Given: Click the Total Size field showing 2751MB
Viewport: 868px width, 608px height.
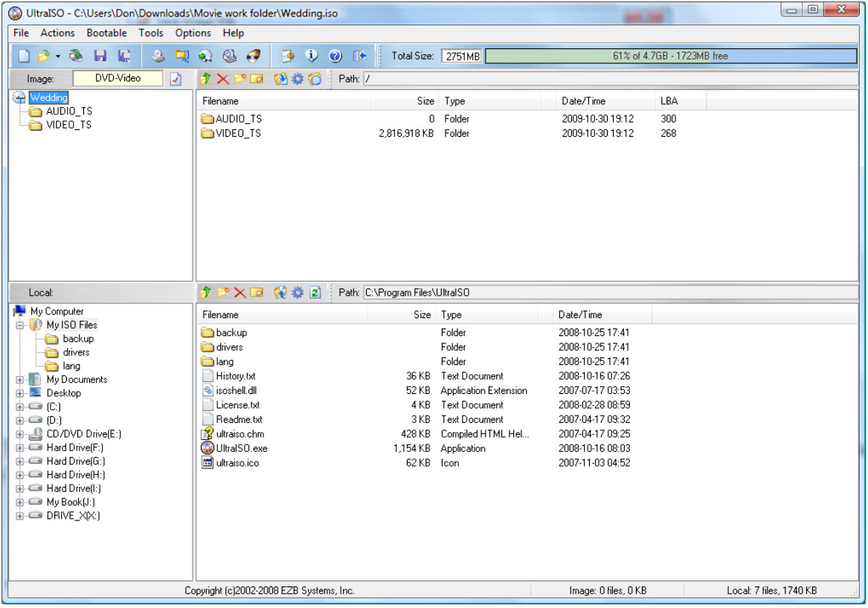Looking at the screenshot, I should [x=462, y=56].
